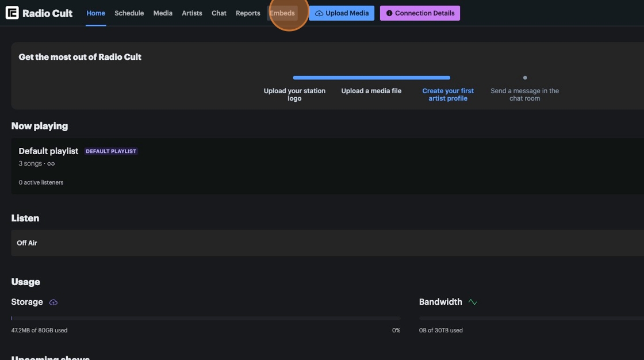This screenshot has height=360, width=644.
Task: Open the Home tab
Action: pyautogui.click(x=95, y=13)
